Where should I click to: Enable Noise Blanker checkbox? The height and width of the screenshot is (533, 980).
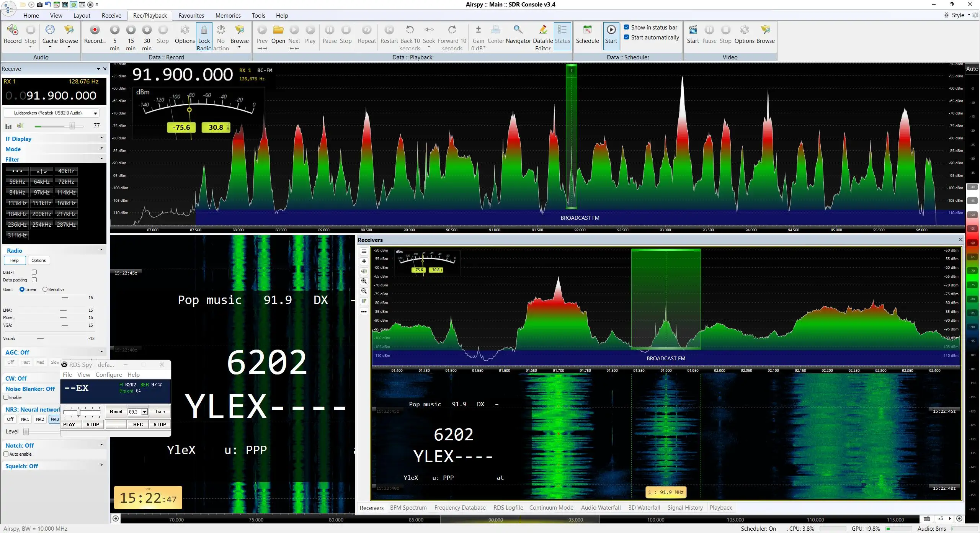click(x=6, y=397)
